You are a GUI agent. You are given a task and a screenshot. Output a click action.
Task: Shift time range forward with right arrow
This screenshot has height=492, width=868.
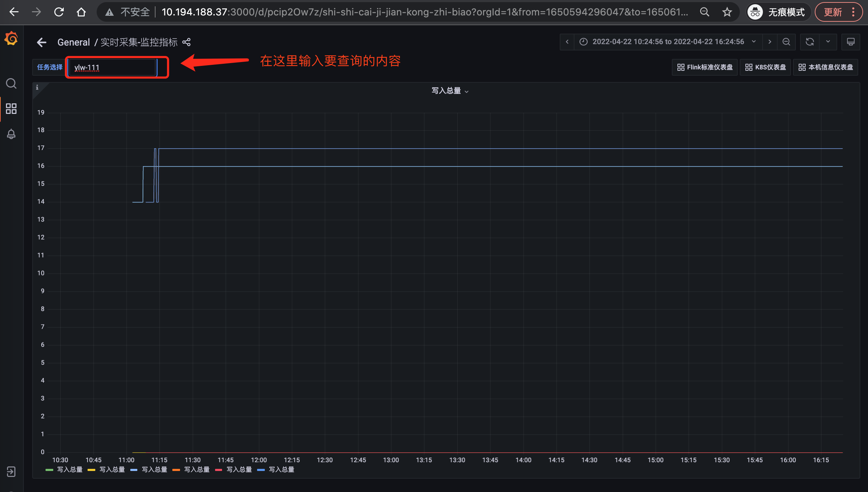[770, 42]
